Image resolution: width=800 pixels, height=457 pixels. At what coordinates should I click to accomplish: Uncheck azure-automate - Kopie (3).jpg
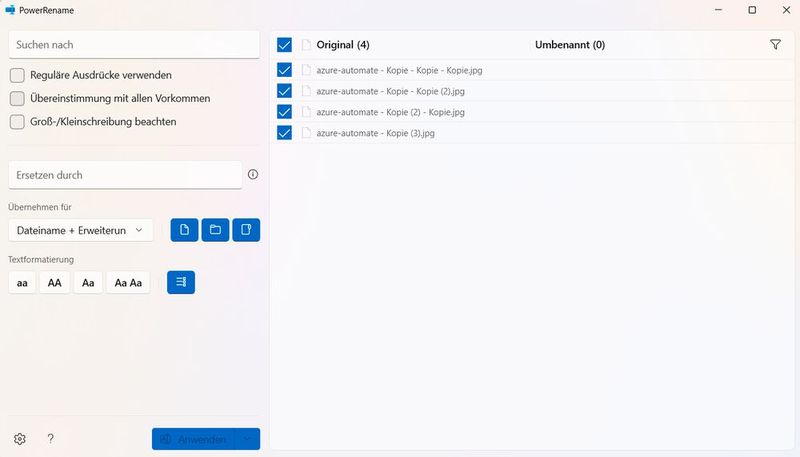click(284, 133)
